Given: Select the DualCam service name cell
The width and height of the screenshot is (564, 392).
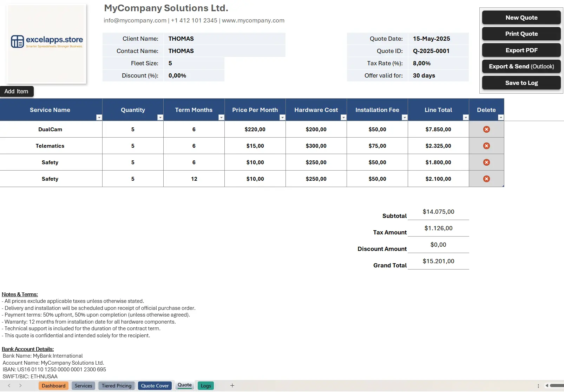Looking at the screenshot, I should pos(51,129).
